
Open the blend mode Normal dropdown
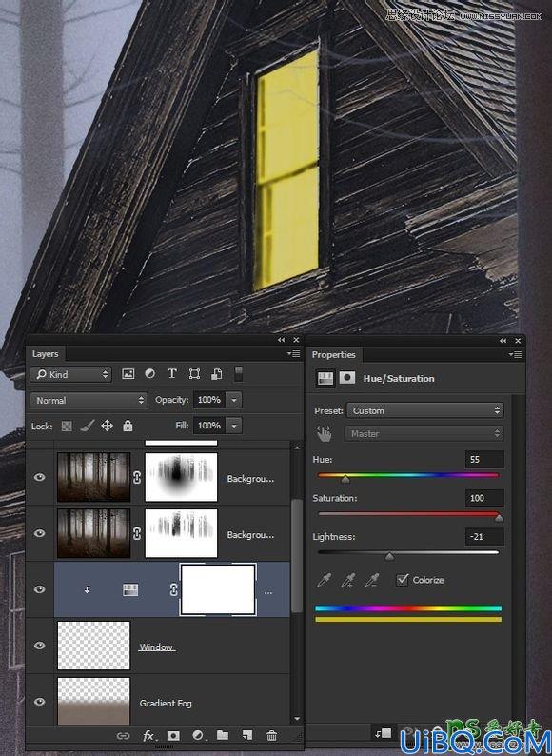(89, 400)
